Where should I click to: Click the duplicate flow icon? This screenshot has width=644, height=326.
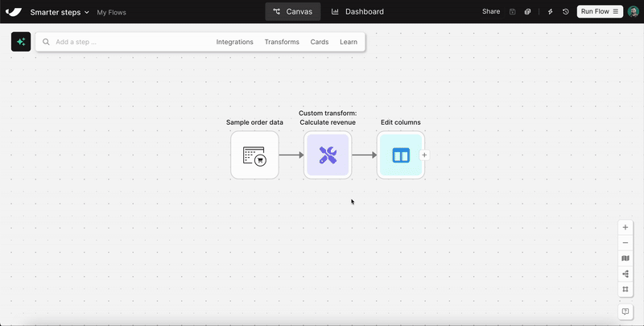[527, 12]
